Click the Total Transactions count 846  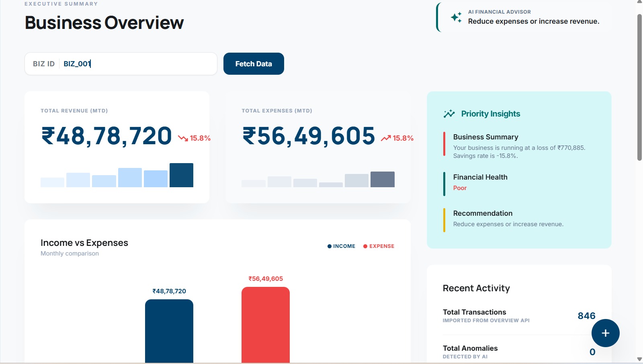pyautogui.click(x=586, y=316)
